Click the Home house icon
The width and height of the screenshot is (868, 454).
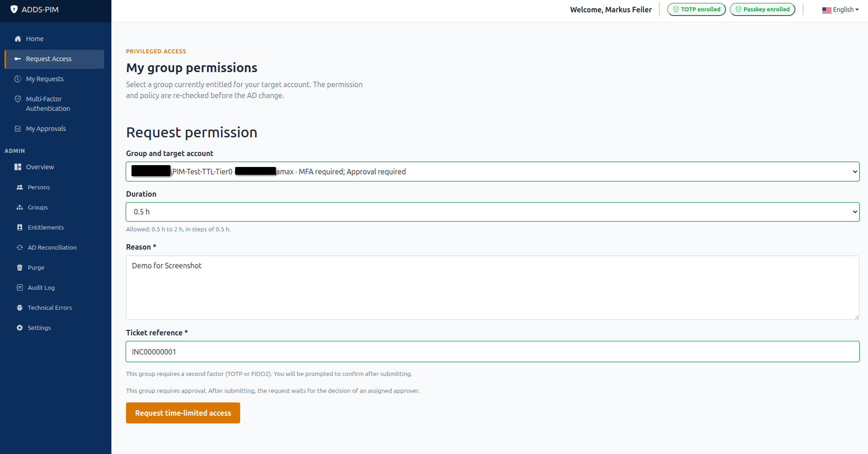click(x=18, y=39)
